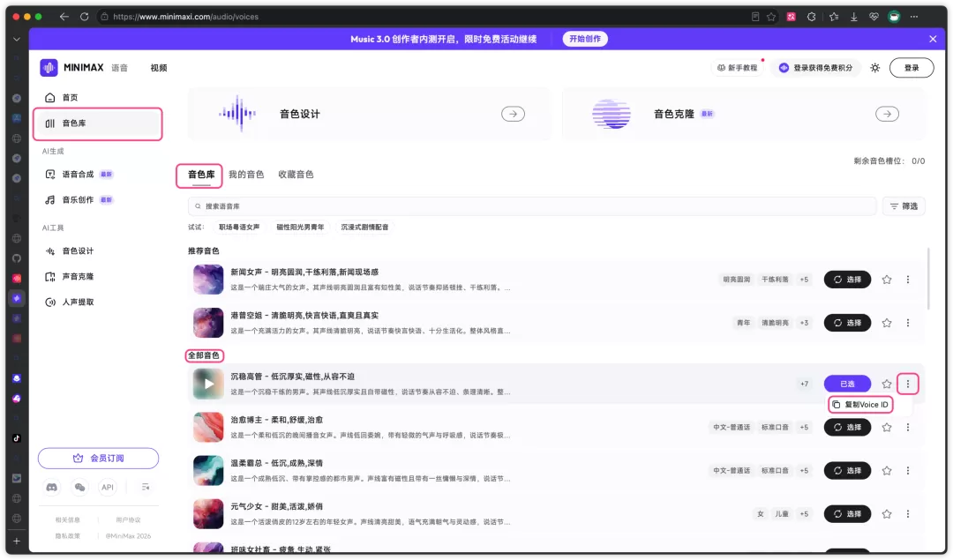This screenshot has height=560, width=953.
Task: Bookmark this page with the star
Action: (x=770, y=17)
